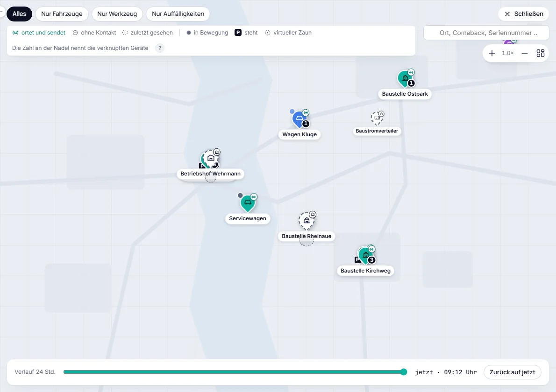Click the 'virtueller Zaun' legend entry
The width and height of the screenshot is (556, 392).
tap(288, 33)
